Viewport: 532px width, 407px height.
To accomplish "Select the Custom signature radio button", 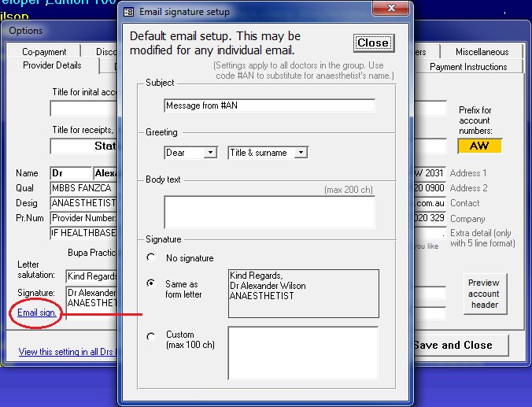I will (150, 337).
